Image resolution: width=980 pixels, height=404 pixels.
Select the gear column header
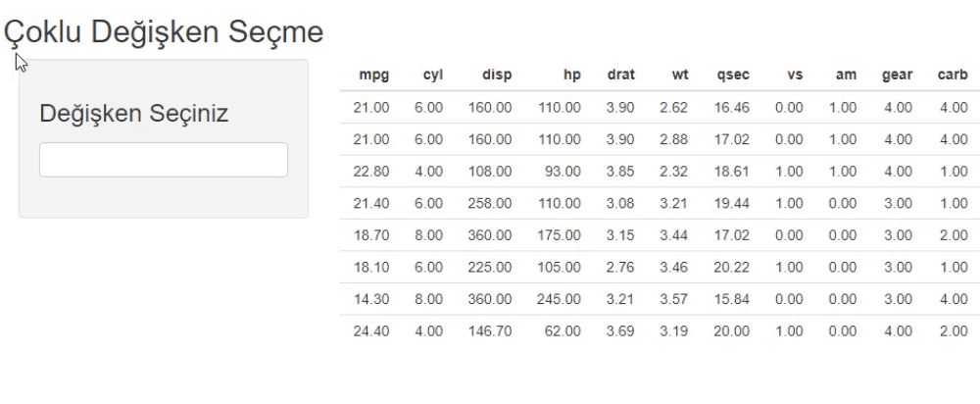[897, 76]
